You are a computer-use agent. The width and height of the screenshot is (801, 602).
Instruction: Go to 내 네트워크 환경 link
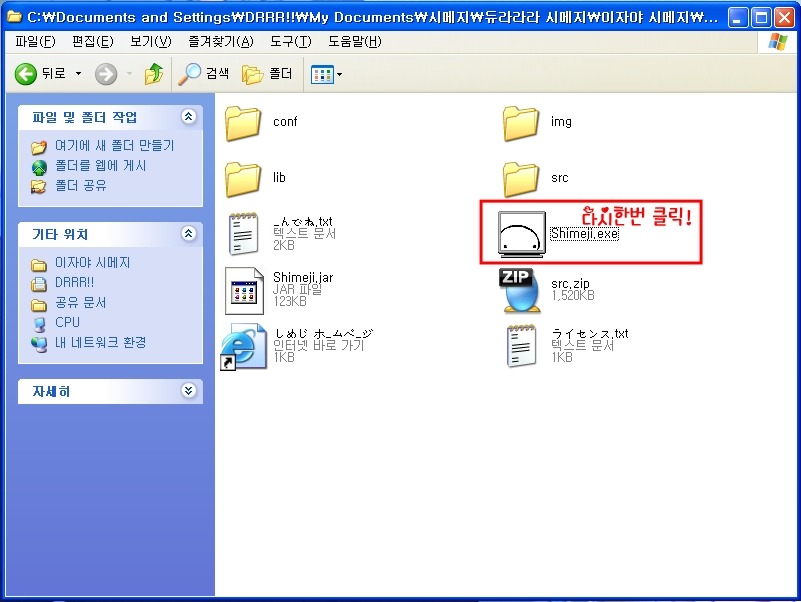click(x=101, y=342)
